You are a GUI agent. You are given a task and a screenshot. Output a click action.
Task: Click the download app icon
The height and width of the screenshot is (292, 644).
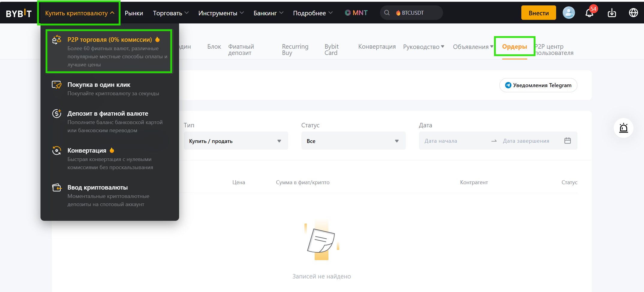(x=612, y=13)
